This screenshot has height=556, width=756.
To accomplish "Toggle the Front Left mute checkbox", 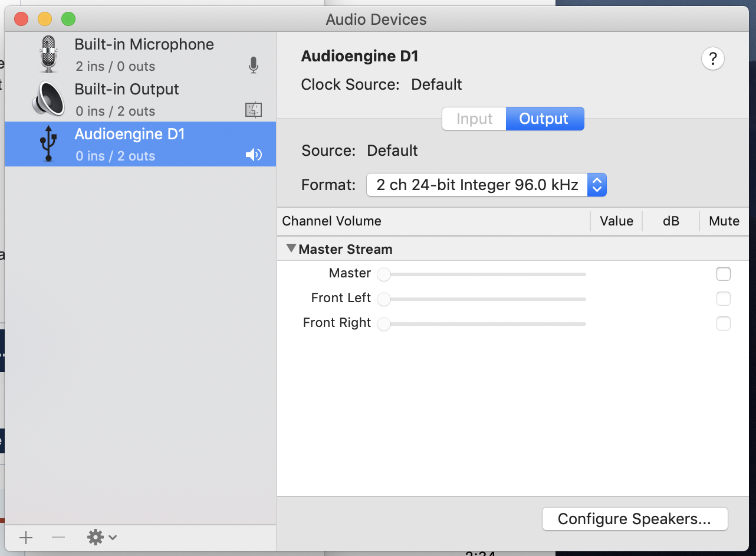I will point(723,299).
